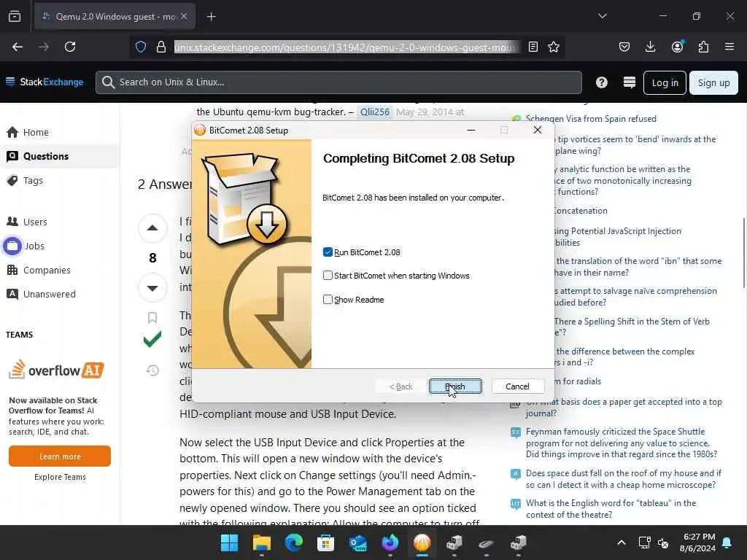Screen dimensions: 747x560
Task: Bookmark this page with star icon
Action: tap(554, 47)
